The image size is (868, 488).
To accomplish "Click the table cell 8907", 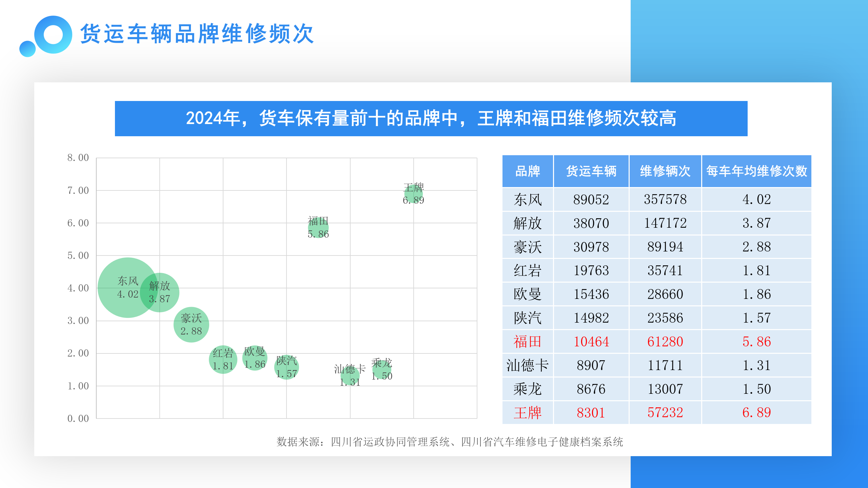I will coord(591,365).
